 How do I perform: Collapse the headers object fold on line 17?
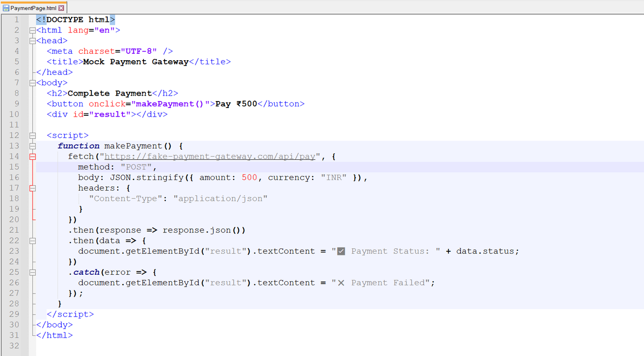(32, 188)
